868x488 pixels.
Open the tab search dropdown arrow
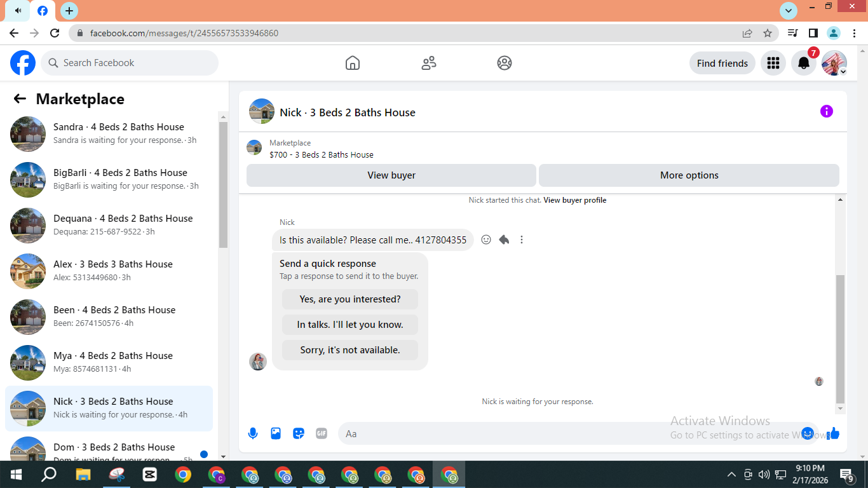point(789,11)
